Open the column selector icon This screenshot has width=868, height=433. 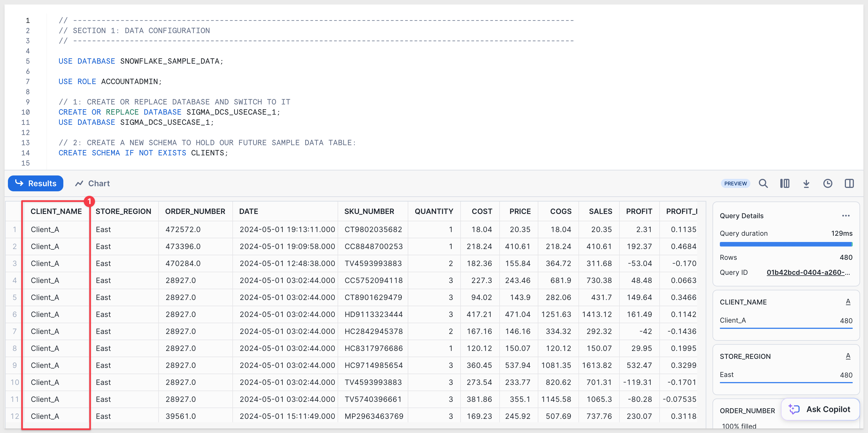pyautogui.click(x=785, y=183)
